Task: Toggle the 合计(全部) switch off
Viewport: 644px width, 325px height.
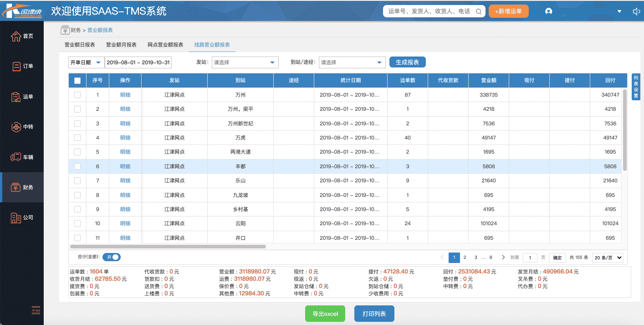Action: 112,257
